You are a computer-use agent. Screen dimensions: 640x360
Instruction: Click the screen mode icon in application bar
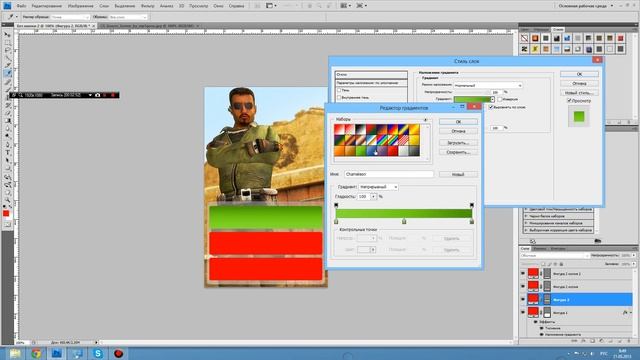(x=360, y=6)
